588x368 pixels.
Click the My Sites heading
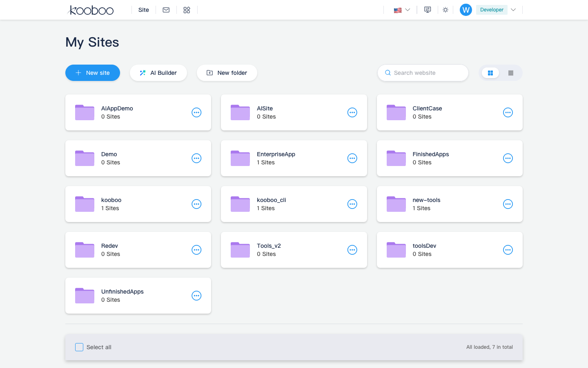point(92,42)
